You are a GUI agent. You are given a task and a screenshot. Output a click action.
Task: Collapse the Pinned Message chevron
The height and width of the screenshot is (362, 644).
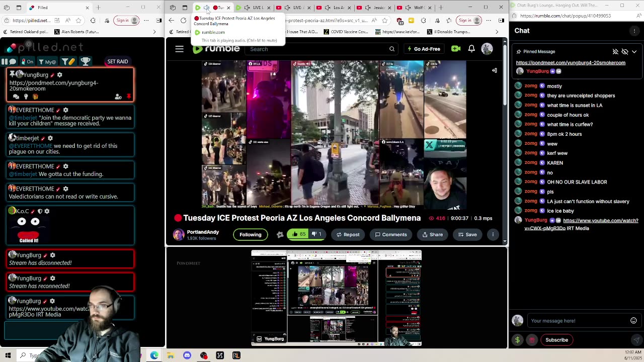(634, 51)
